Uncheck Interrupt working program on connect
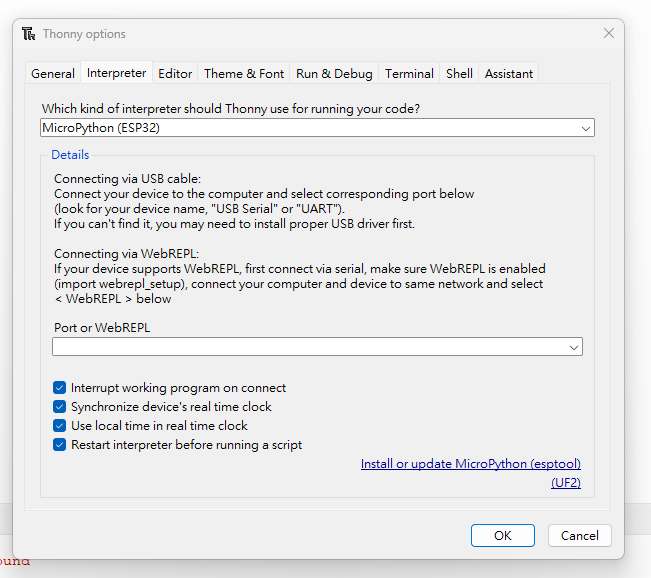 point(59,387)
